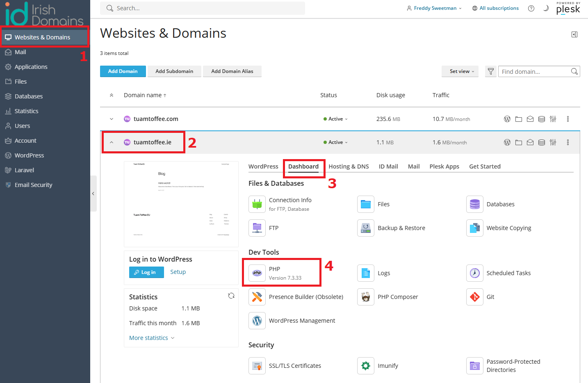
Task: Focus the top Search field
Action: point(203,8)
